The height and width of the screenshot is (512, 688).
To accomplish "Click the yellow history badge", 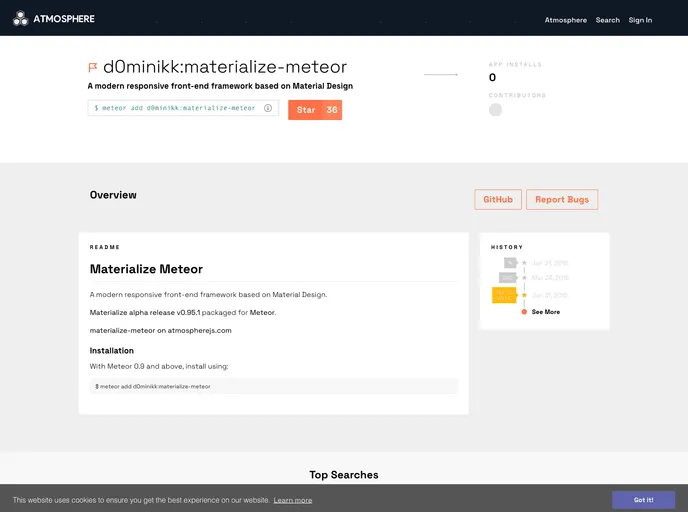I will pos(504,295).
